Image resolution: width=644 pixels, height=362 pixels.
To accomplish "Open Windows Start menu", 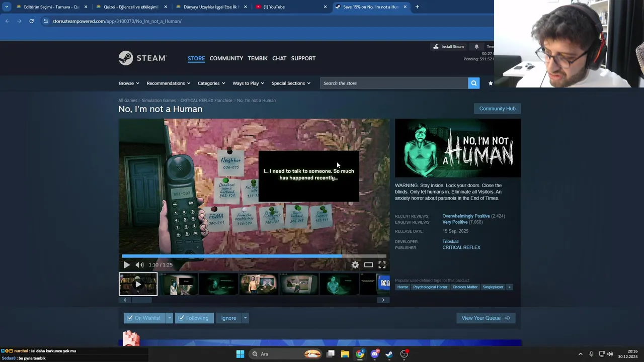I will point(240,354).
